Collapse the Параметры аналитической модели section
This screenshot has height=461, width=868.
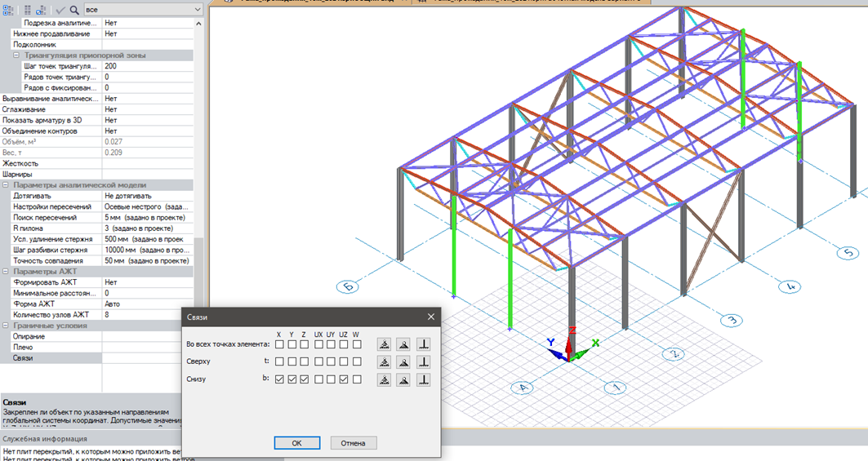tap(6, 185)
